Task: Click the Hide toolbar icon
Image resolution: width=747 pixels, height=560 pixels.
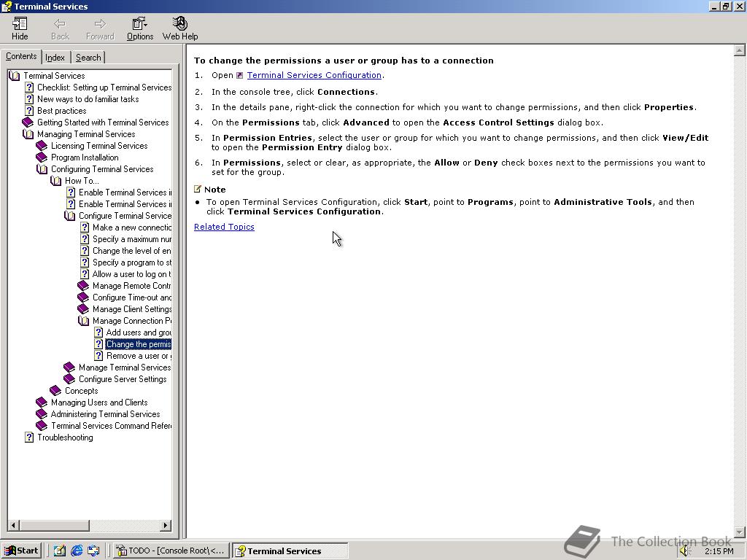Action: click(x=20, y=28)
